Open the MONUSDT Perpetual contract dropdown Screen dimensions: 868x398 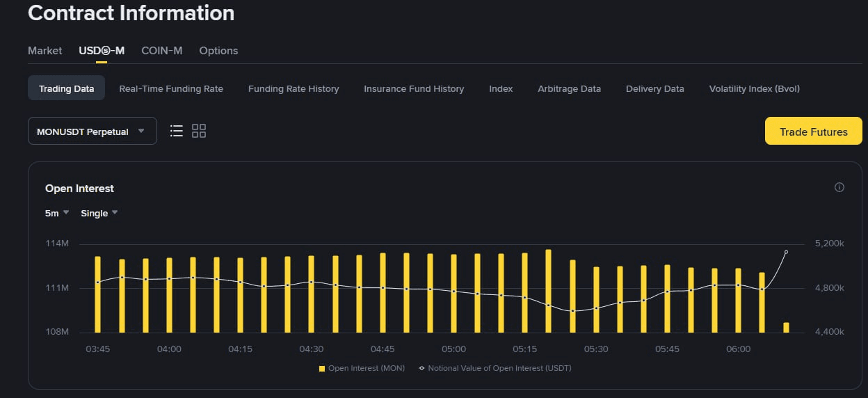92,131
